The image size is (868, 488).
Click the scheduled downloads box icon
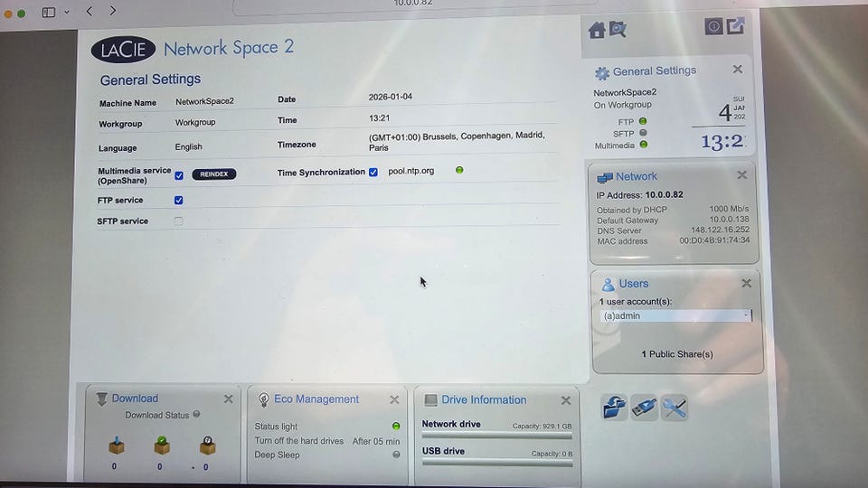point(208,445)
